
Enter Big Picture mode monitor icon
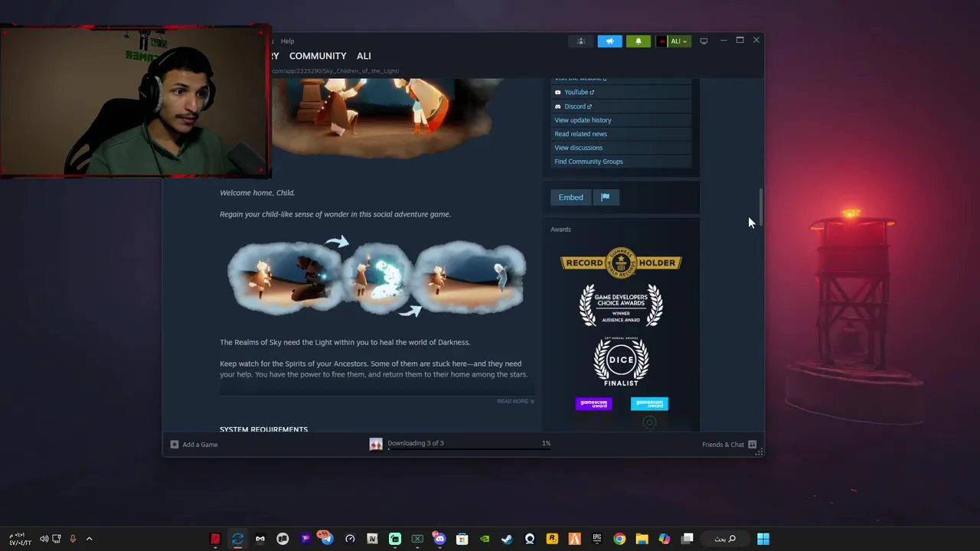pos(704,41)
